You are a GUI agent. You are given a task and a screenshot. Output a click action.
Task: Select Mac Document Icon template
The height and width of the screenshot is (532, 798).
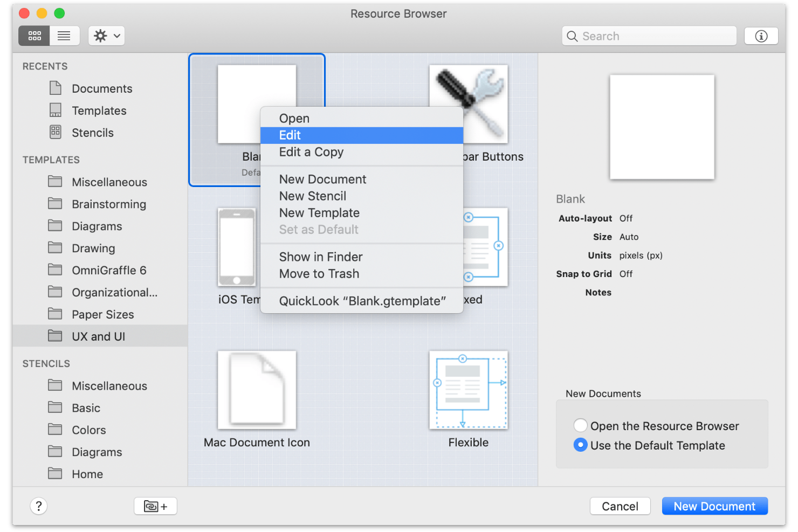pos(257,390)
